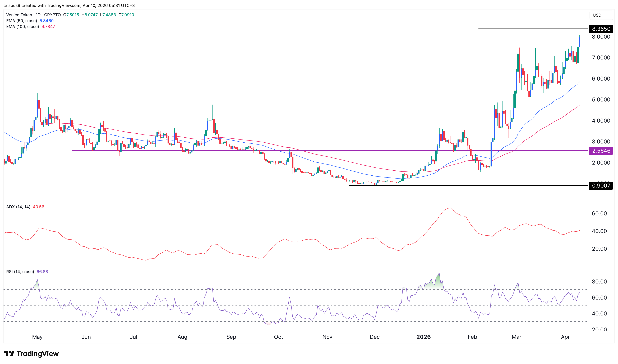Open the crispus9 attribution link
This screenshot has width=618, height=364.
point(12,5)
